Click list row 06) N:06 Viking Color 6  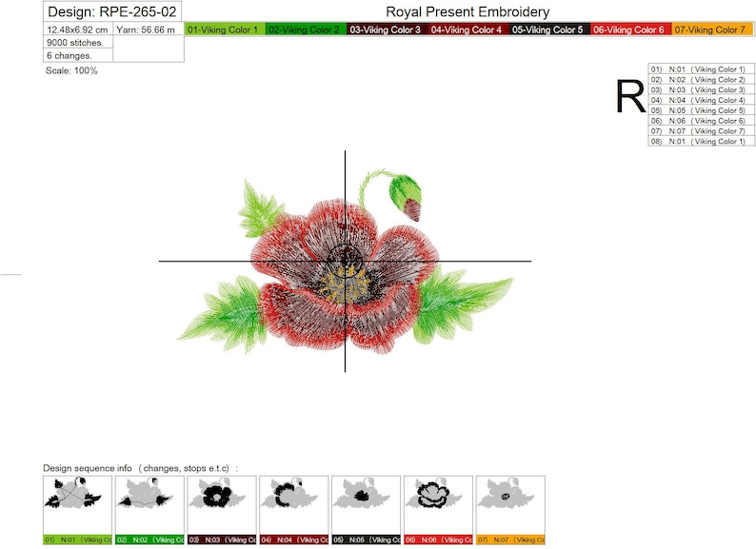(701, 121)
